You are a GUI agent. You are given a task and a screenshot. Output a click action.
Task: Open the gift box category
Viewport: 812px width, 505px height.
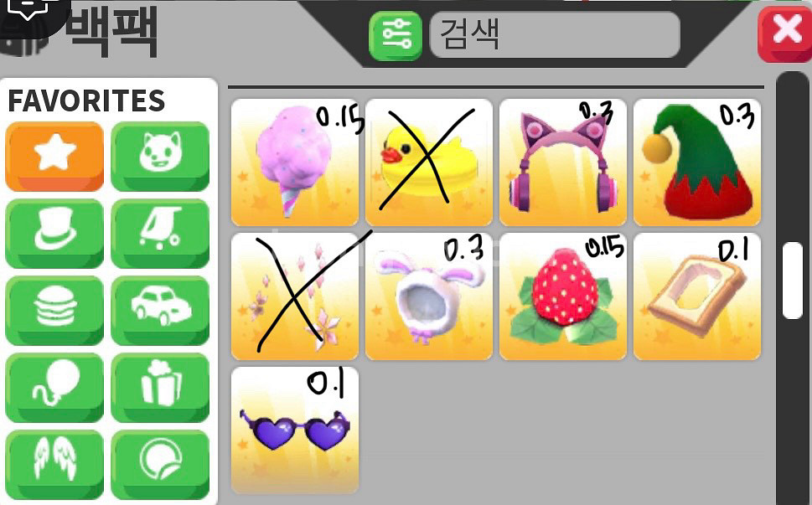click(x=160, y=388)
